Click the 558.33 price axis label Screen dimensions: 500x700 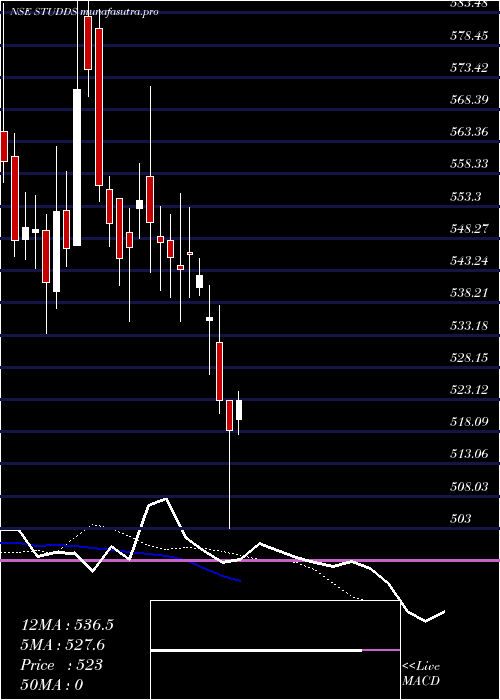[x=469, y=164]
